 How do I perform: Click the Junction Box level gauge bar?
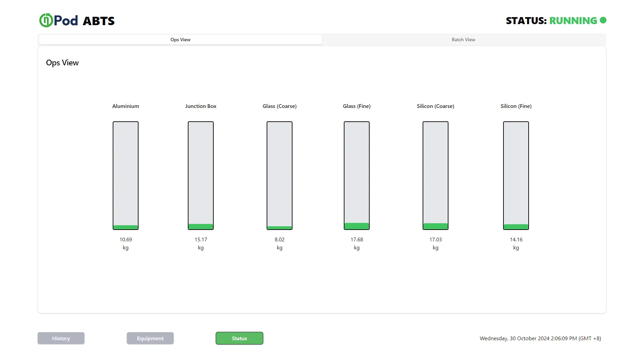(x=201, y=176)
